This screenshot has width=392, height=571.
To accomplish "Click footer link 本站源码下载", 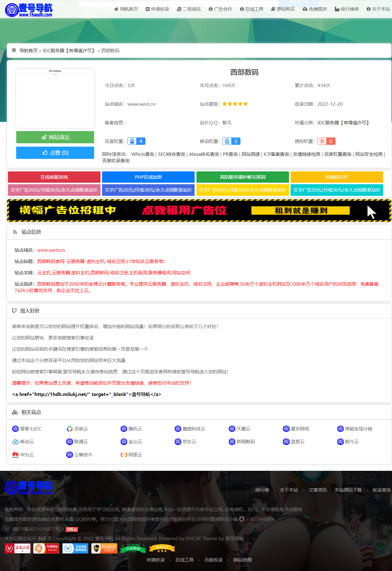I will tap(348, 490).
